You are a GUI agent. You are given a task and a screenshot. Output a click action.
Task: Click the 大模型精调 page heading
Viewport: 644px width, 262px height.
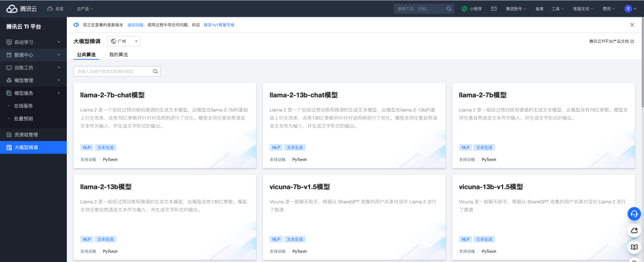[87, 42]
